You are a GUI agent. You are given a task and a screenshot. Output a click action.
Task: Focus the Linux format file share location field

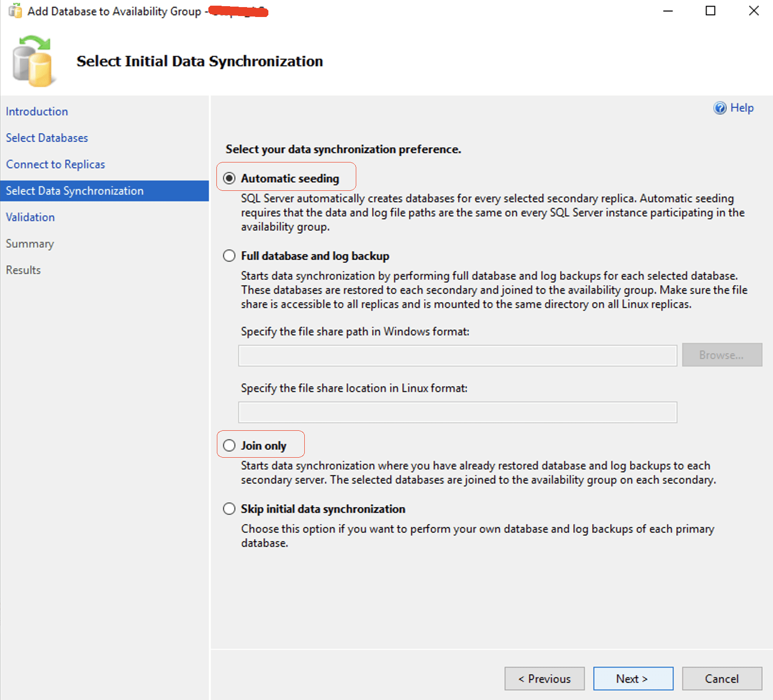[x=457, y=412]
